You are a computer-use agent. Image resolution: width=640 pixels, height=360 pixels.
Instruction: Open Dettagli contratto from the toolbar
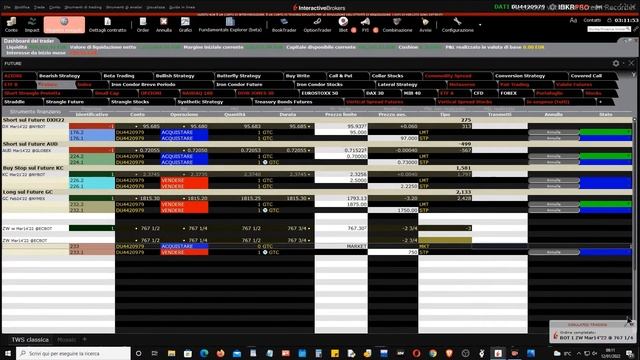108,24
